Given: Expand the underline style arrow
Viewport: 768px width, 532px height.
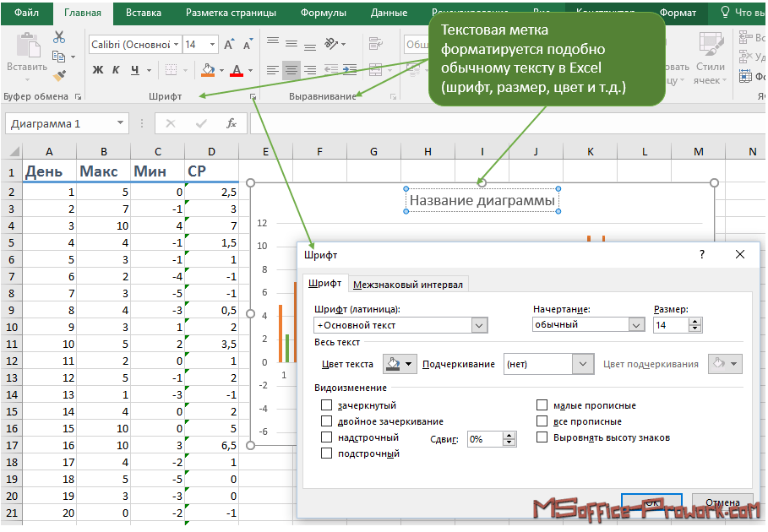Looking at the screenshot, I should click(149, 70).
